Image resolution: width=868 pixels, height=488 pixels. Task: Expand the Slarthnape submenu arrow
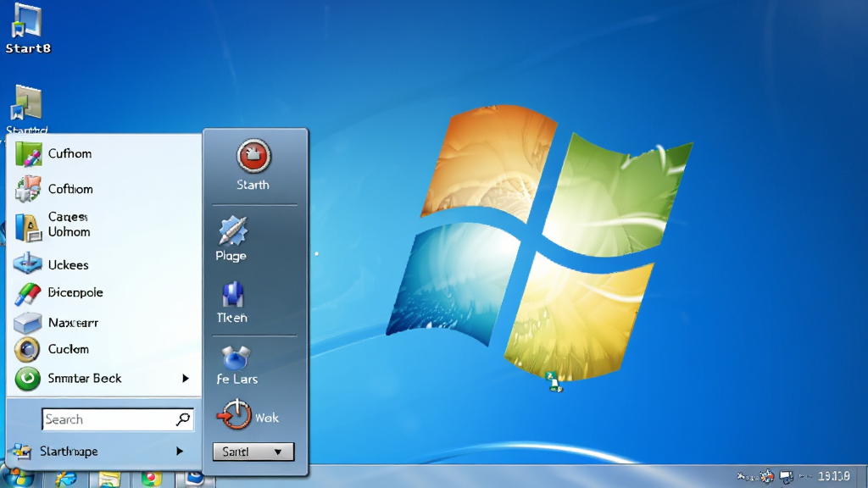[180, 452]
